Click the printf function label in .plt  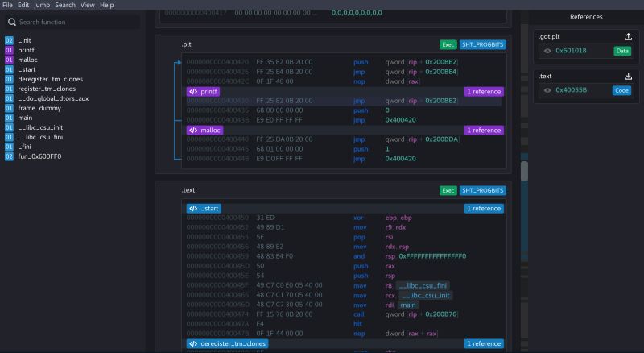click(x=204, y=91)
